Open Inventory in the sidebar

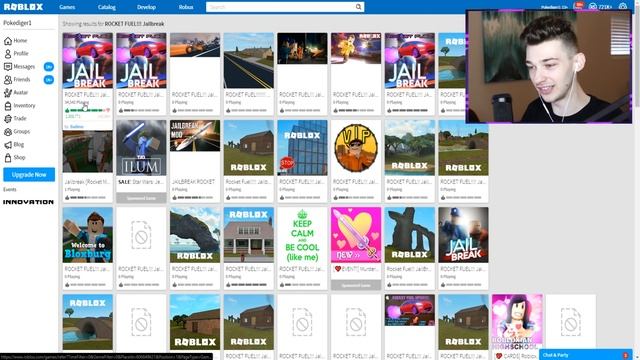tap(20, 106)
